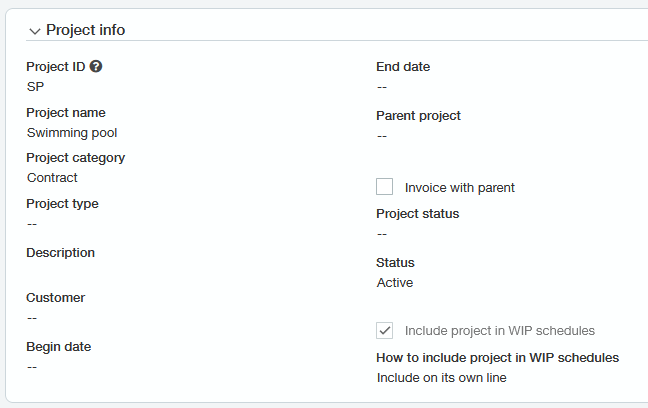
Task: Click the Customer empty value
Action: point(32,318)
